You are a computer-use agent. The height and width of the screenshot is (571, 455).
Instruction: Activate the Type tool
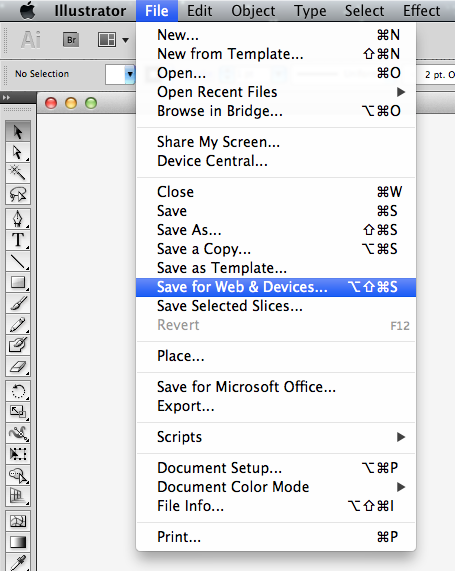click(x=17, y=240)
